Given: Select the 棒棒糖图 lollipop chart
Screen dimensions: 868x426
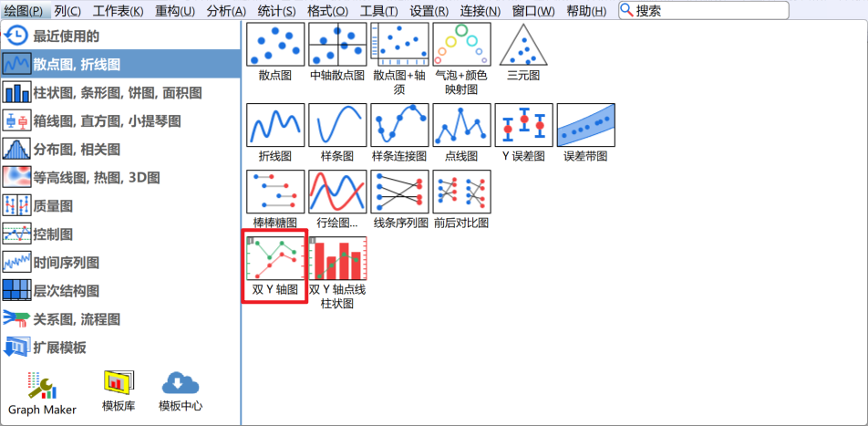Looking at the screenshot, I should pyautogui.click(x=275, y=192).
